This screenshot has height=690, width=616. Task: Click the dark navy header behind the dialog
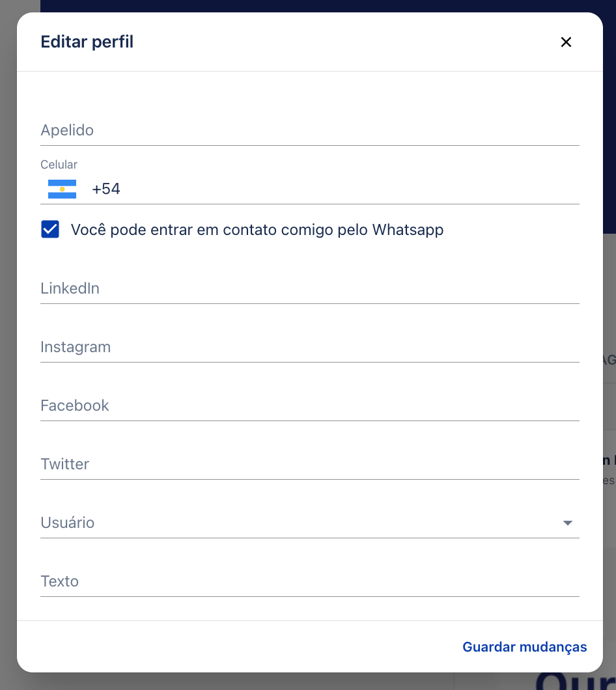tap(322, 6)
